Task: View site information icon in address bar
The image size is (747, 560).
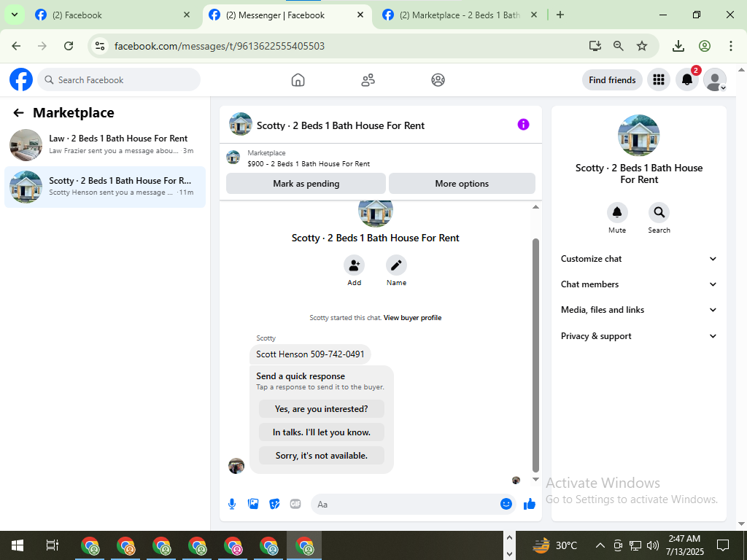Action: click(x=99, y=46)
